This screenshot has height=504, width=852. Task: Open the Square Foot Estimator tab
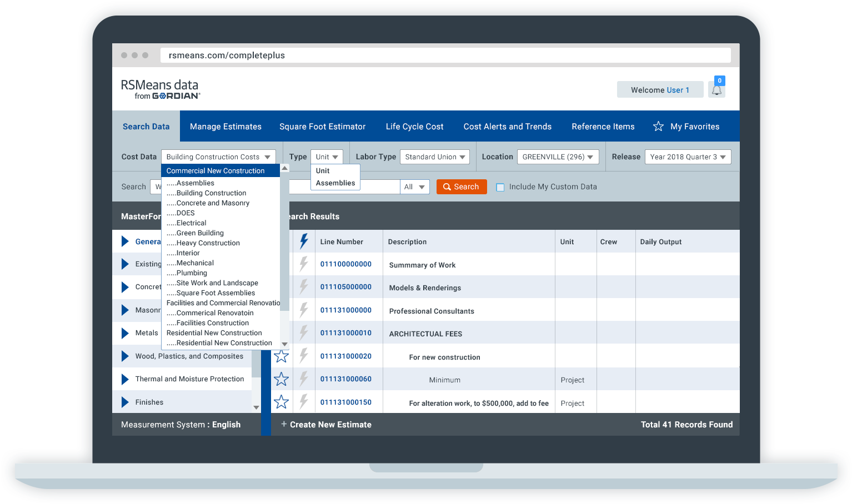322,127
